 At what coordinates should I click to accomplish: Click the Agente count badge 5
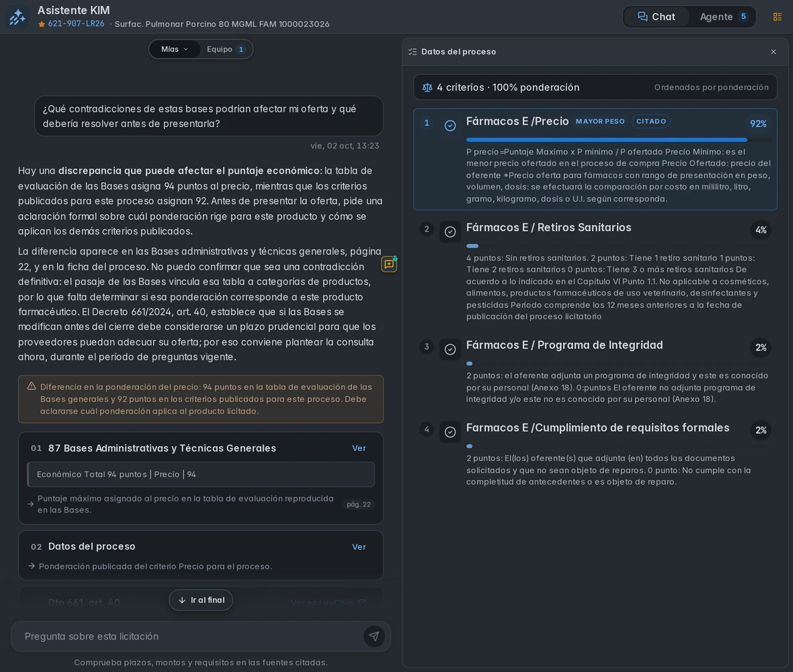743,17
